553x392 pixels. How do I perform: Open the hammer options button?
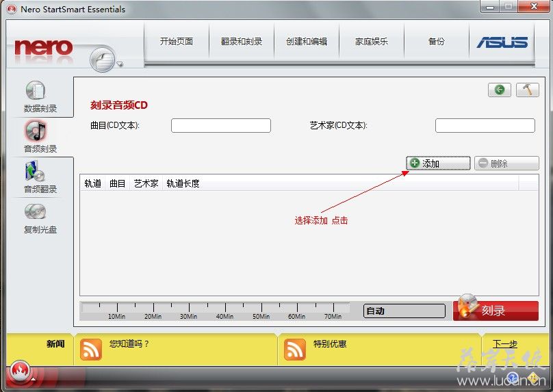click(527, 90)
